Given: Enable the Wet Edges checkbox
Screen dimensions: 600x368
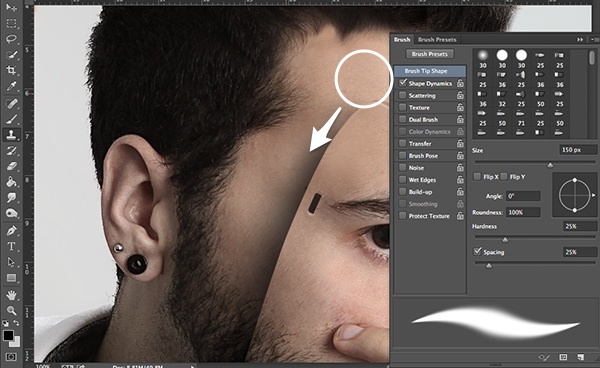Looking at the screenshot, I should (403, 179).
